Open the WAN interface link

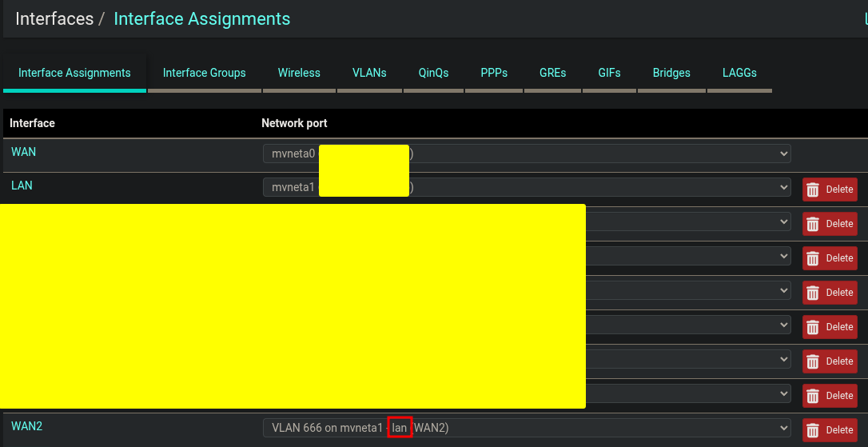23,152
